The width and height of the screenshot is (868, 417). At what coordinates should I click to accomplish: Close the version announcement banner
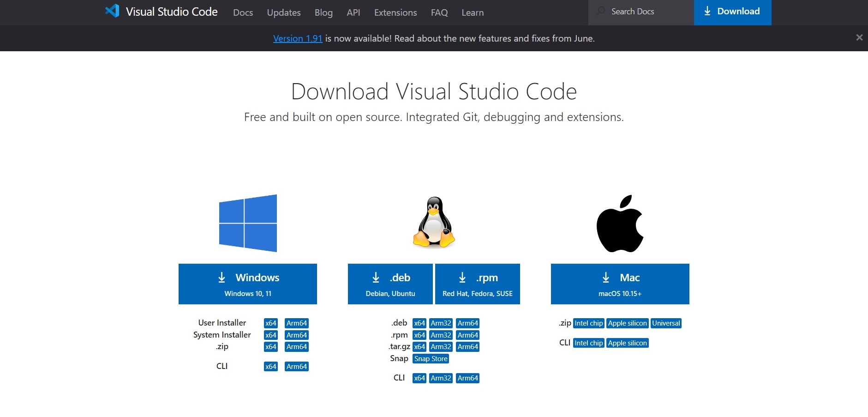[859, 38]
